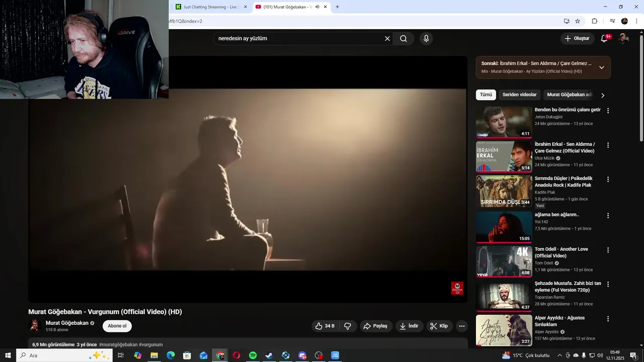Open weather widget 15°C Çok bulutlu
Viewport: 644px width, 362px height.
(x=526, y=355)
